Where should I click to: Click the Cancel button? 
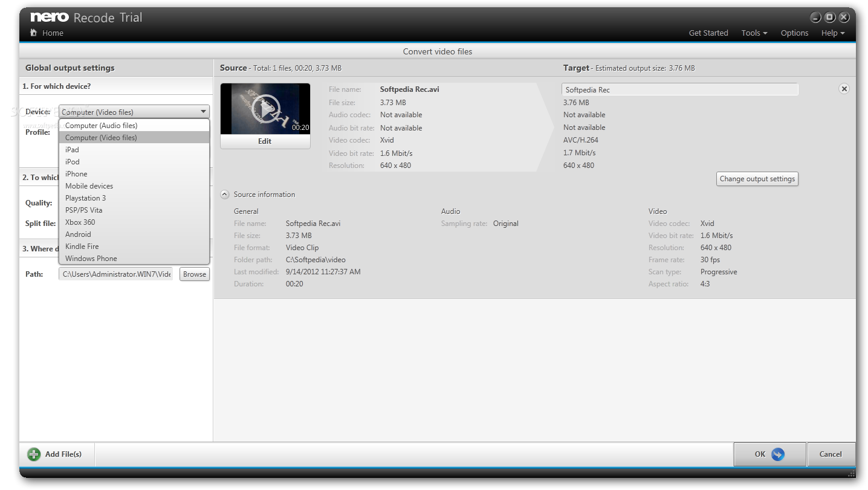831,454
